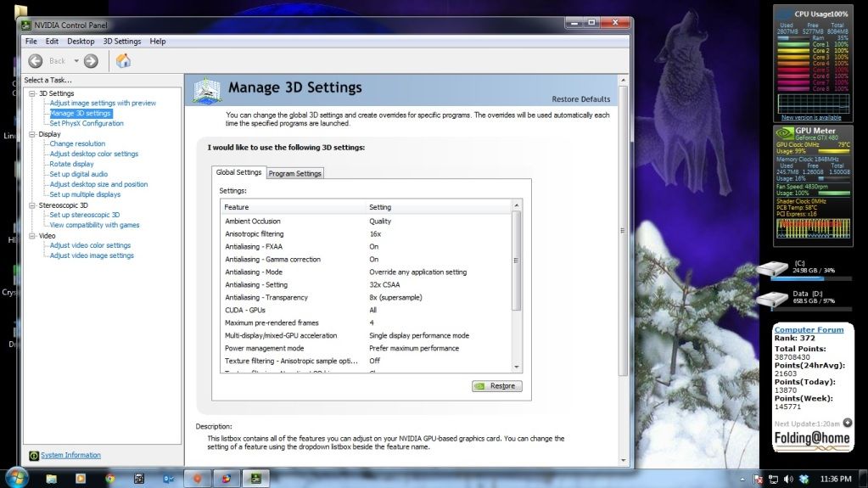868x488 pixels.
Task: Open the Windows Start orb
Action: click(x=16, y=477)
